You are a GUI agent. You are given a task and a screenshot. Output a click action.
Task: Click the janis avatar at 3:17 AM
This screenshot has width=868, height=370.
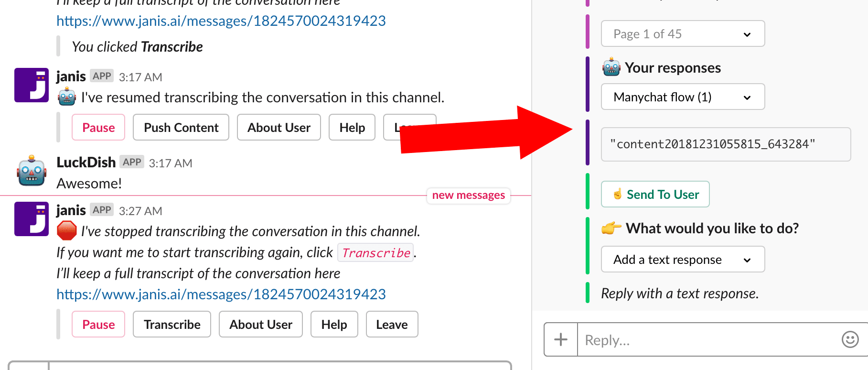[x=32, y=85]
